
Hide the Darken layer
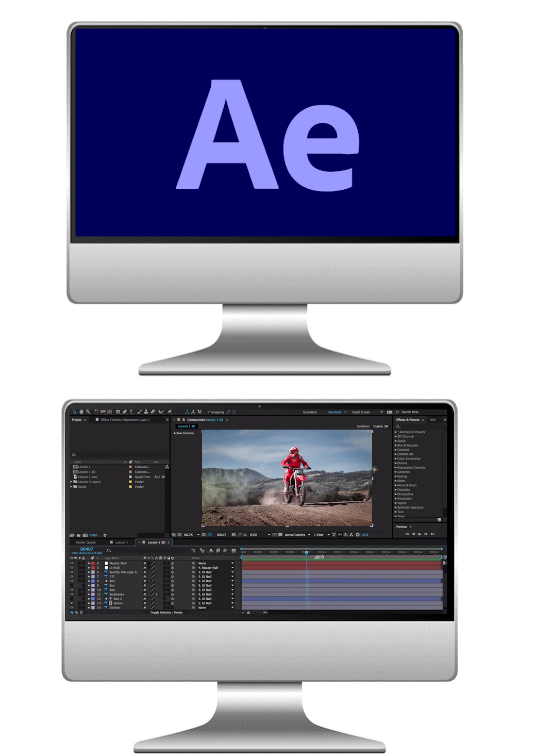pyautogui.click(x=72, y=607)
